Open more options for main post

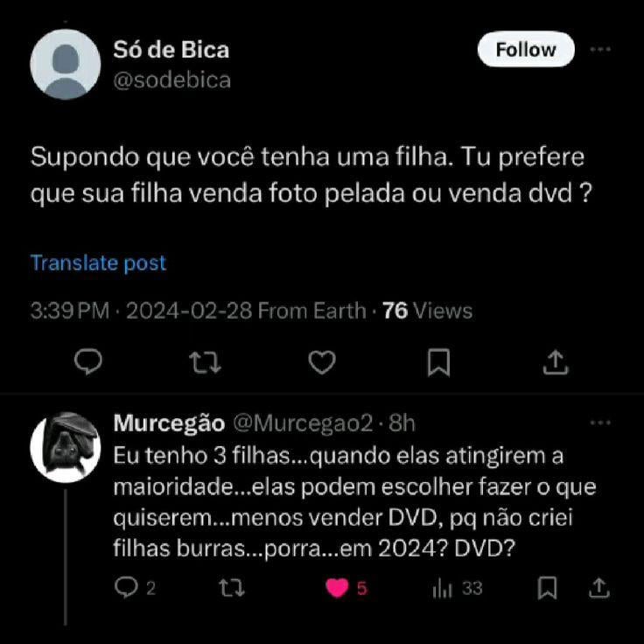pyautogui.click(x=600, y=50)
